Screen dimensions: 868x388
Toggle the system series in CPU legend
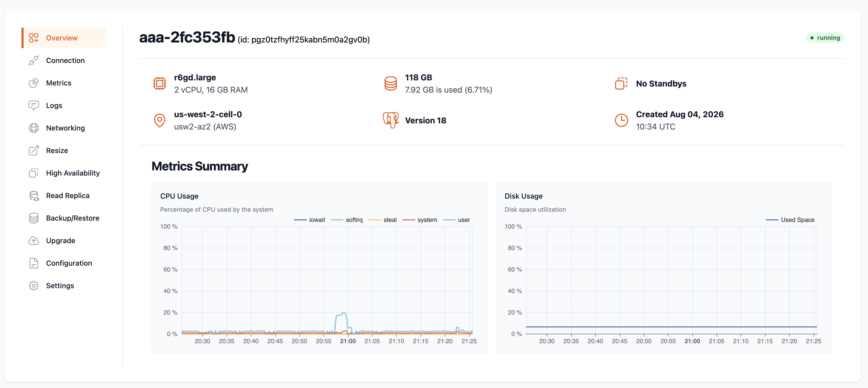[x=419, y=220]
